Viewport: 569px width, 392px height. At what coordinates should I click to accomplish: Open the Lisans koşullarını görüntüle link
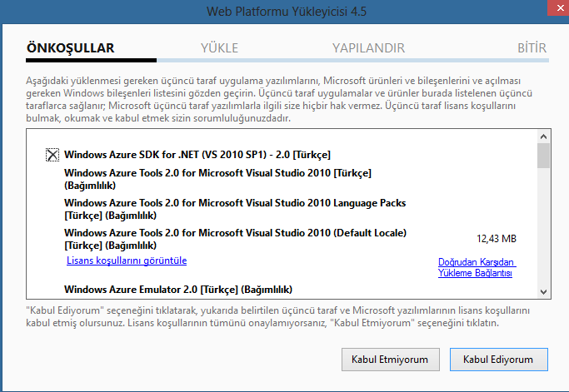tap(127, 261)
